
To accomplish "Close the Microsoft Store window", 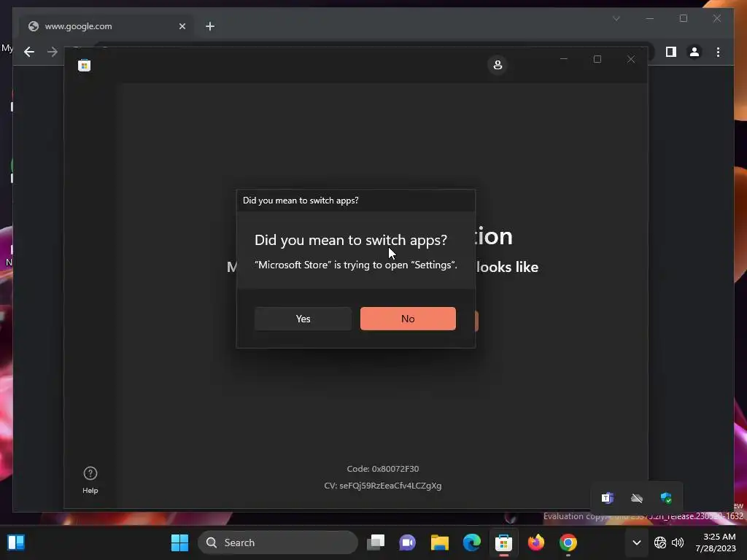I will coord(631,59).
